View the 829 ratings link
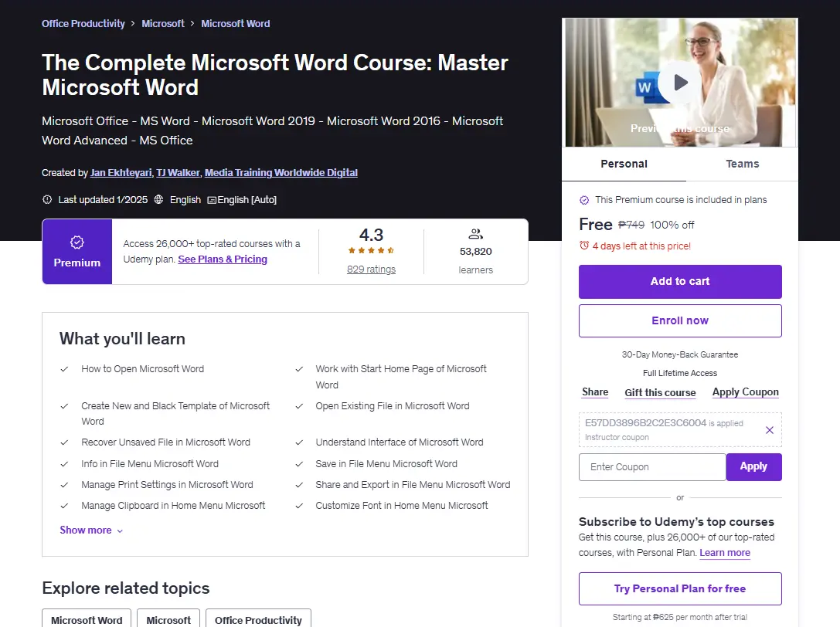The image size is (840, 627). tap(371, 269)
